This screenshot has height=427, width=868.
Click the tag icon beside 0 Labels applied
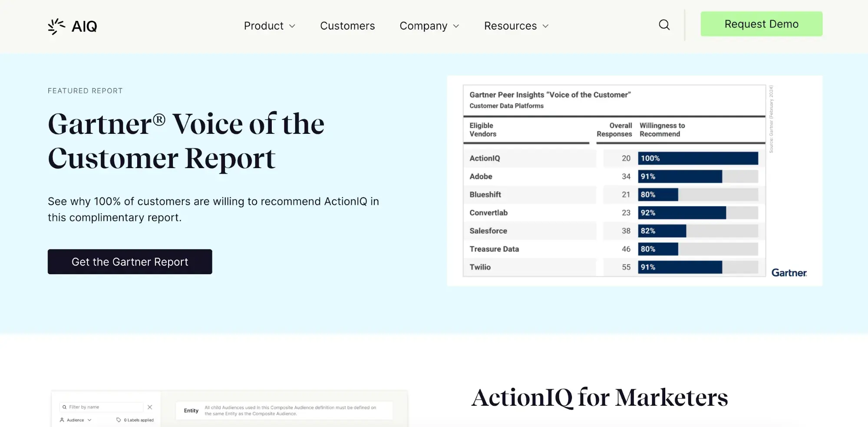point(119,420)
